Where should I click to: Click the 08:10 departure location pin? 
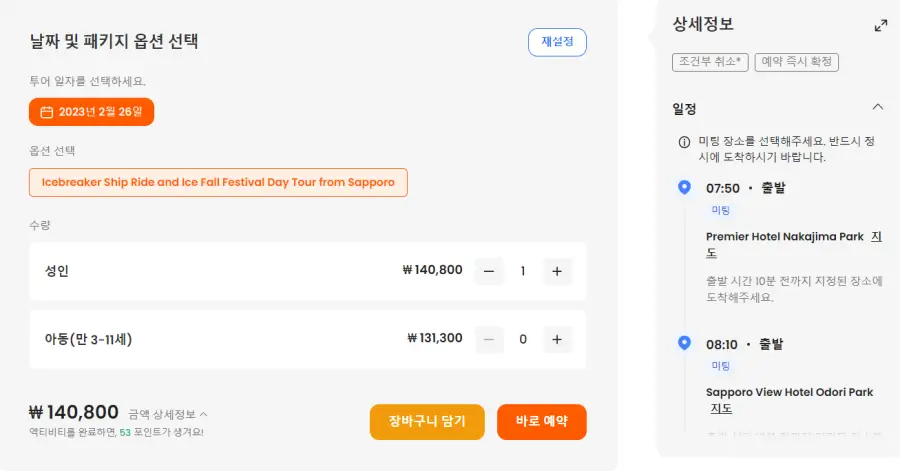684,343
